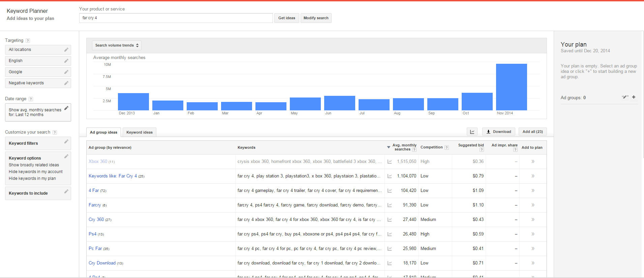Edit Keyword options pencil icon
The height and width of the screenshot is (278, 644).
(x=66, y=156)
